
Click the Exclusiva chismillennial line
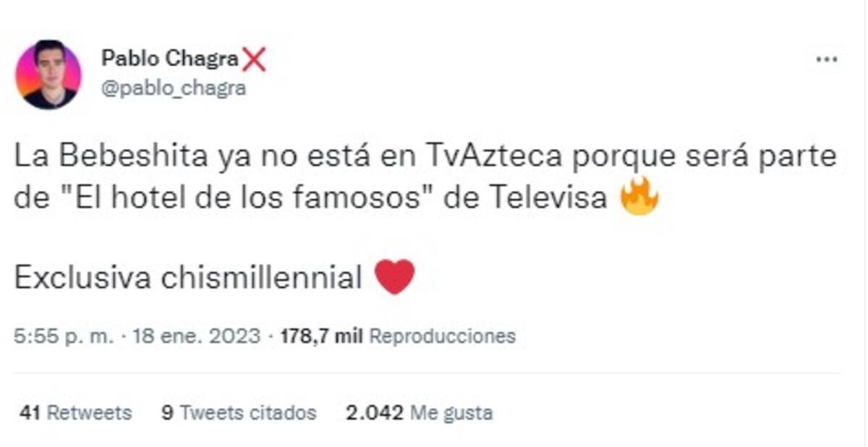click(188, 278)
